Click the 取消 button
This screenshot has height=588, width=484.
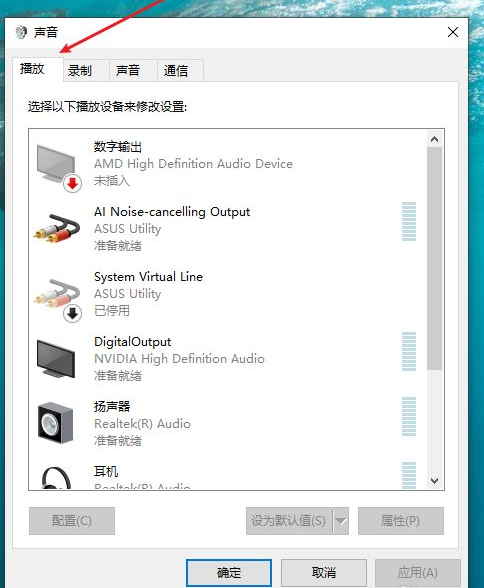click(324, 573)
